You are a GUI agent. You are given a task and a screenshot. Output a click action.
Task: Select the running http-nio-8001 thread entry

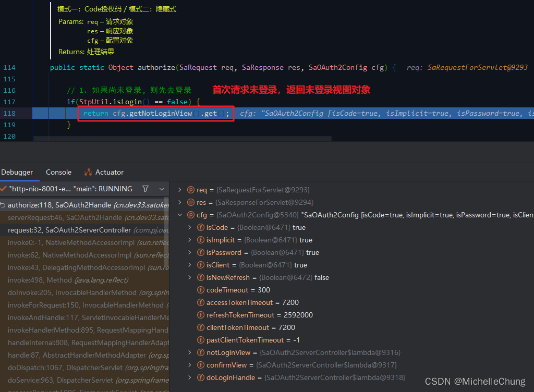(x=70, y=189)
